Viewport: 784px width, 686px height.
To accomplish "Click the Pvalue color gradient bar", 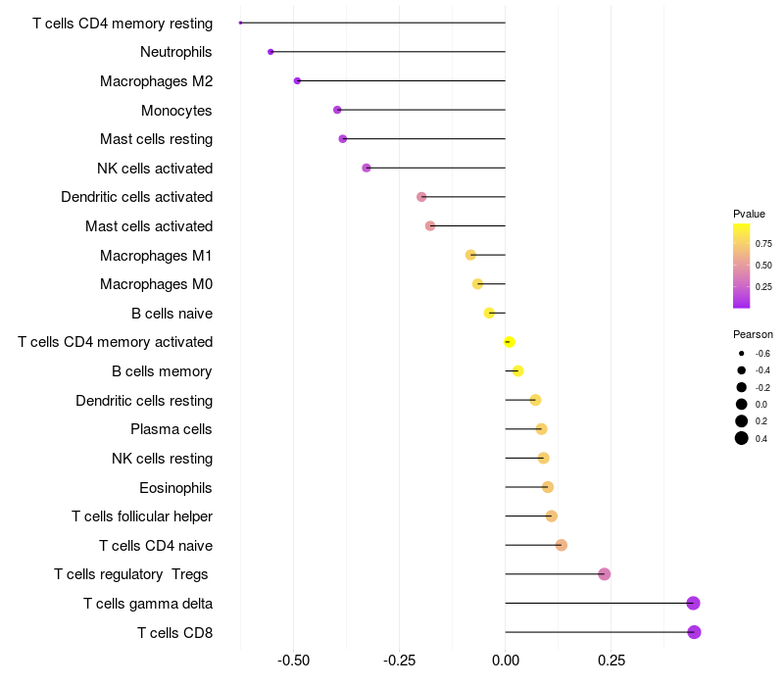I will [742, 266].
